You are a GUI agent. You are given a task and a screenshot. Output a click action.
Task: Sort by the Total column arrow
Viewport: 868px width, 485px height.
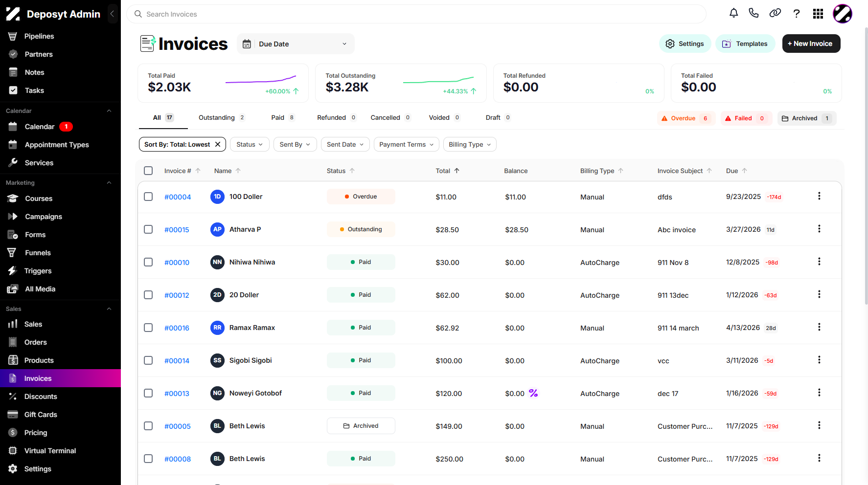click(457, 171)
